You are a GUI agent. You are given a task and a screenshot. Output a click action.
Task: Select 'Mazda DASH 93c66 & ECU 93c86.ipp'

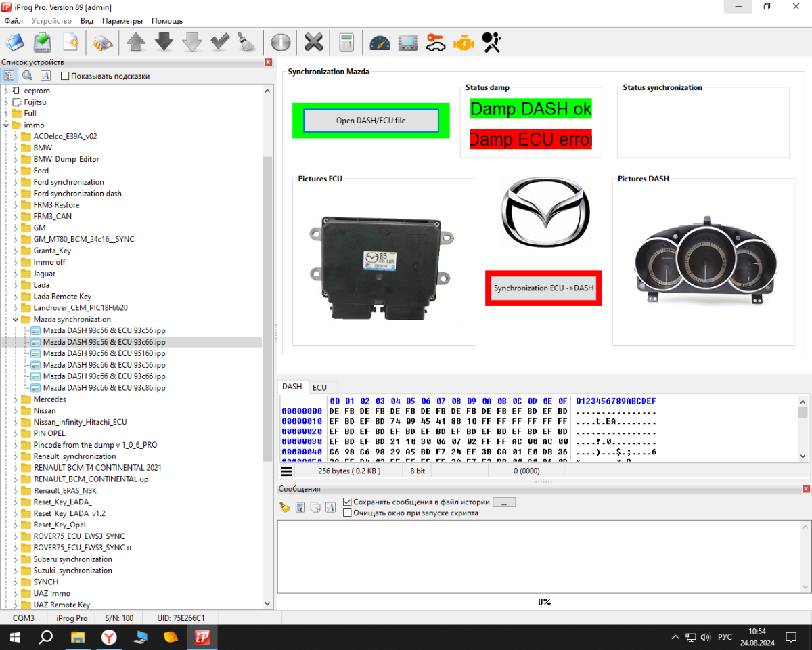point(104,388)
